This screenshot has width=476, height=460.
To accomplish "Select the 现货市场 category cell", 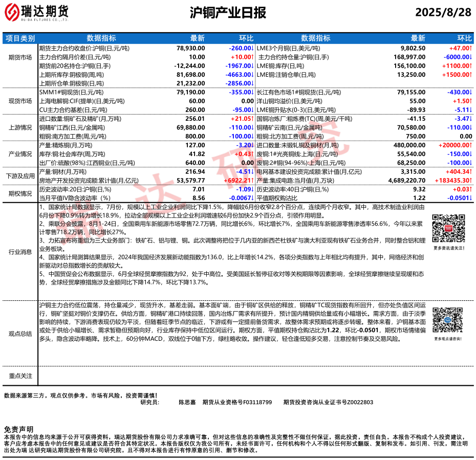I will [20, 101].
